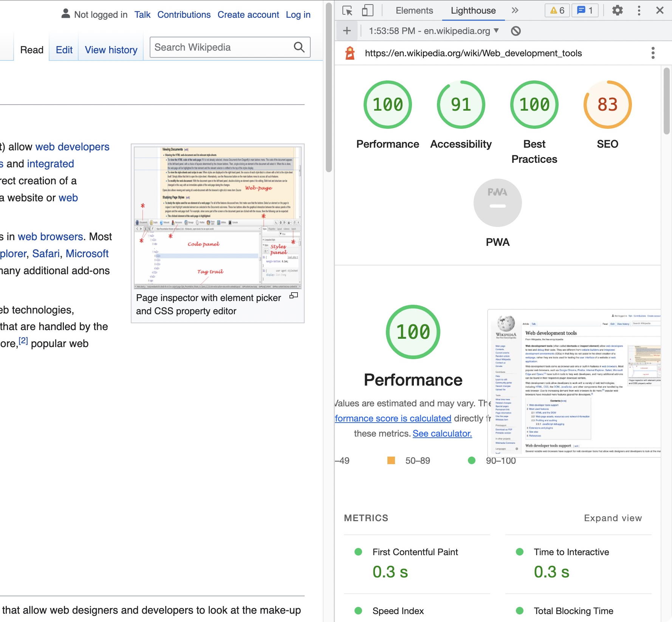Open the Contributions link
Screen dimensions: 672x622
[184, 15]
